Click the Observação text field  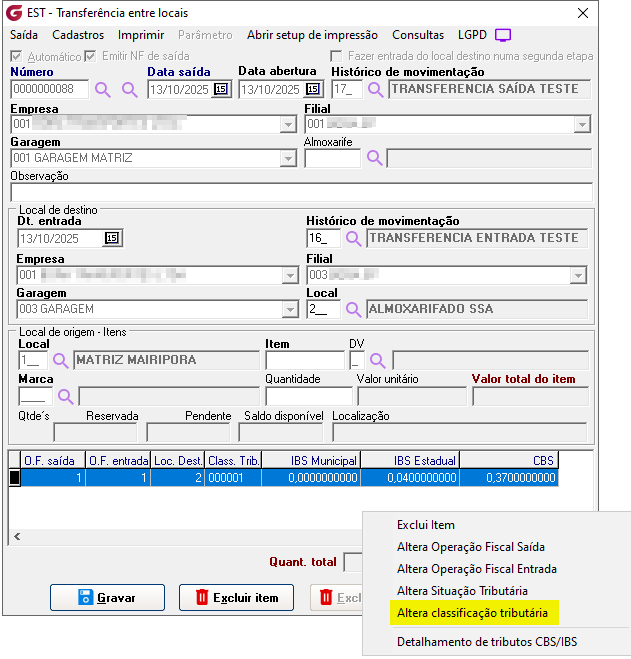tap(301, 192)
